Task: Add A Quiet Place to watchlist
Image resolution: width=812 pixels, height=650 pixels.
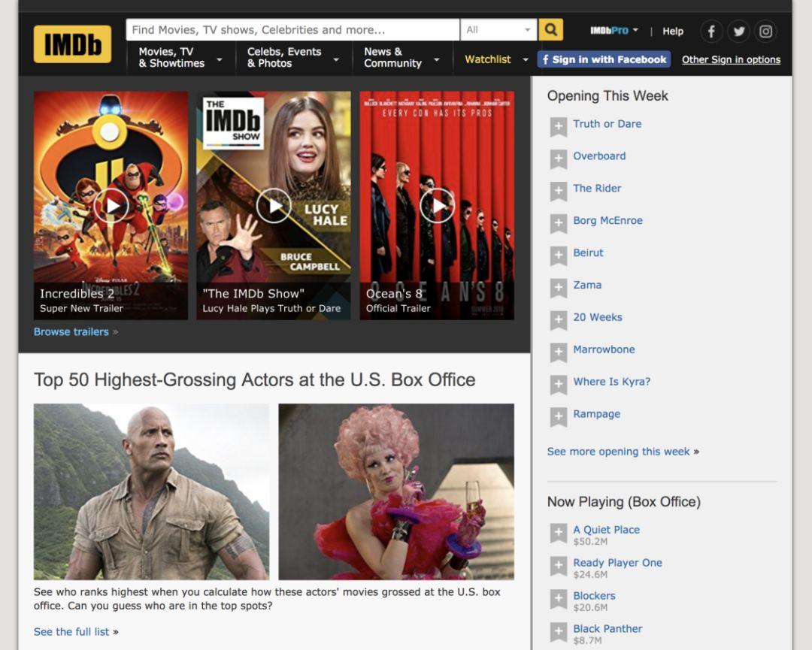Action: tap(558, 533)
